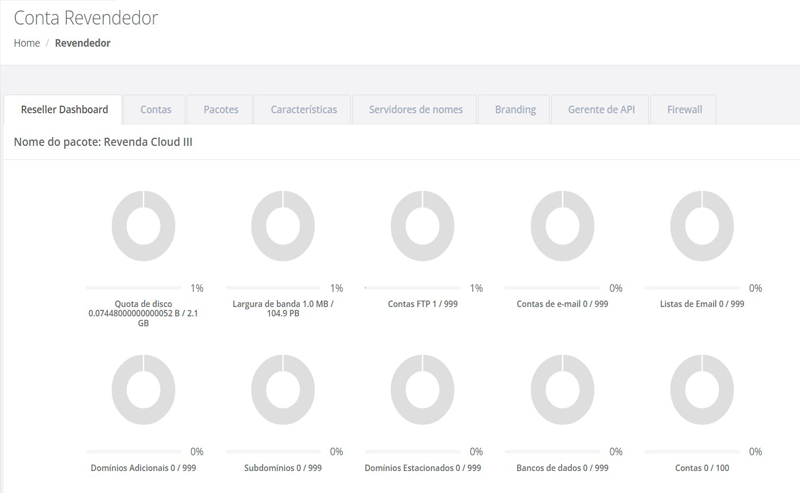Go to Servidores de nomes tab
The image size is (800, 493).
[x=415, y=109]
